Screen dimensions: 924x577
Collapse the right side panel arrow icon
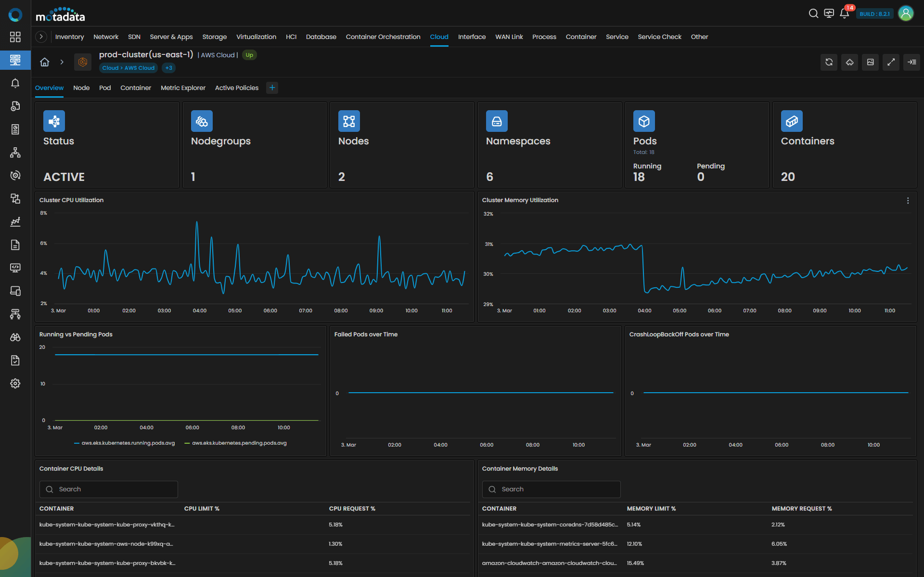pos(911,62)
